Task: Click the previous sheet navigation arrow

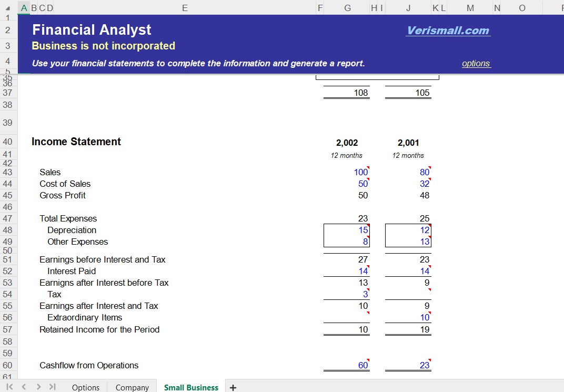Action: pyautogui.click(x=24, y=387)
